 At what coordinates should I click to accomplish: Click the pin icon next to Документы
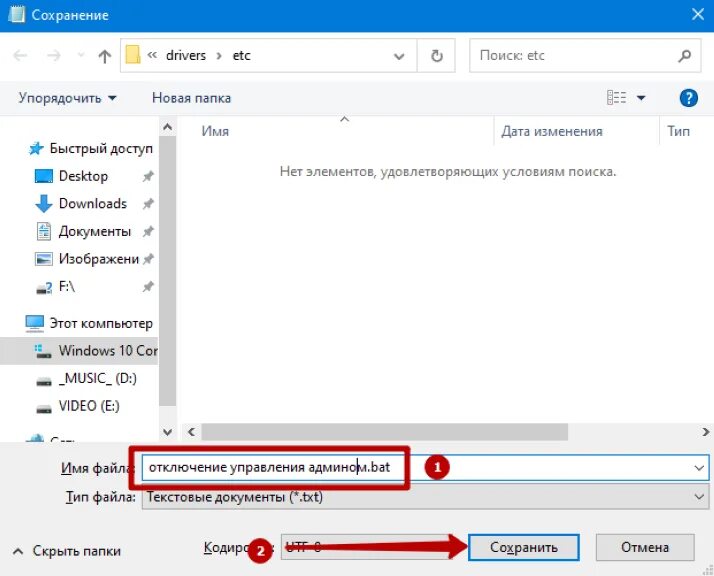click(x=148, y=232)
